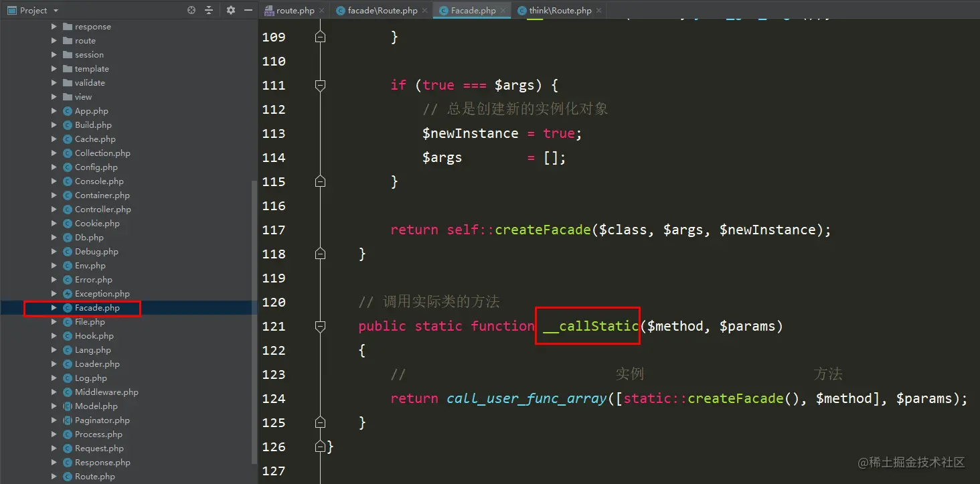Hide the Project panel with minimize icon

point(248,10)
